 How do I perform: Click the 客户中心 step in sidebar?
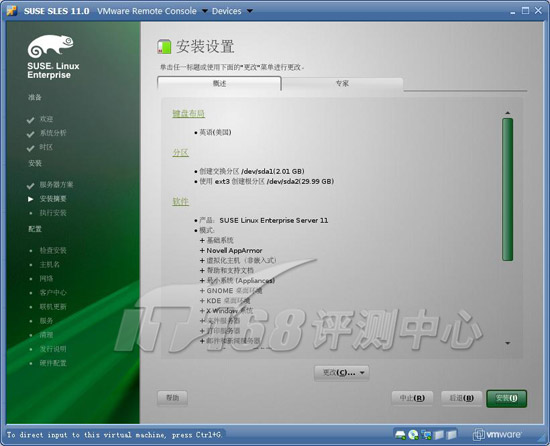(53, 292)
